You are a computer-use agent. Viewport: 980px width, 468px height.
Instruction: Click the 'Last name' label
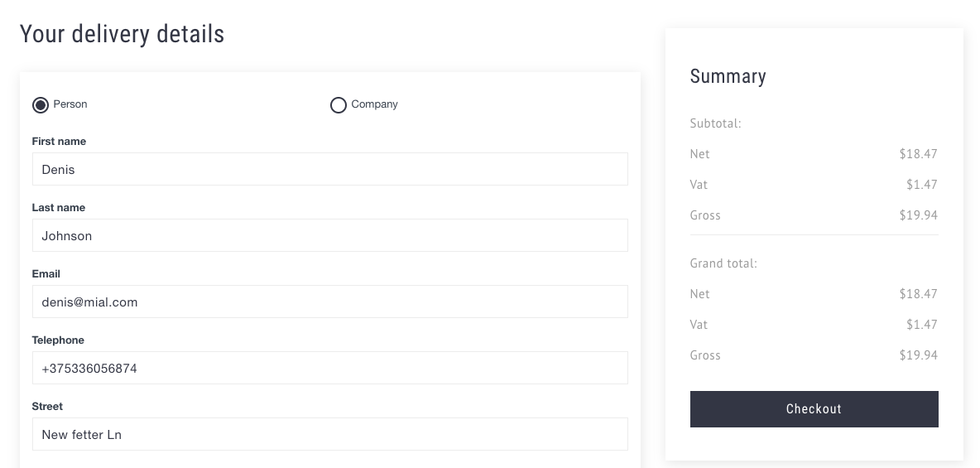point(59,208)
